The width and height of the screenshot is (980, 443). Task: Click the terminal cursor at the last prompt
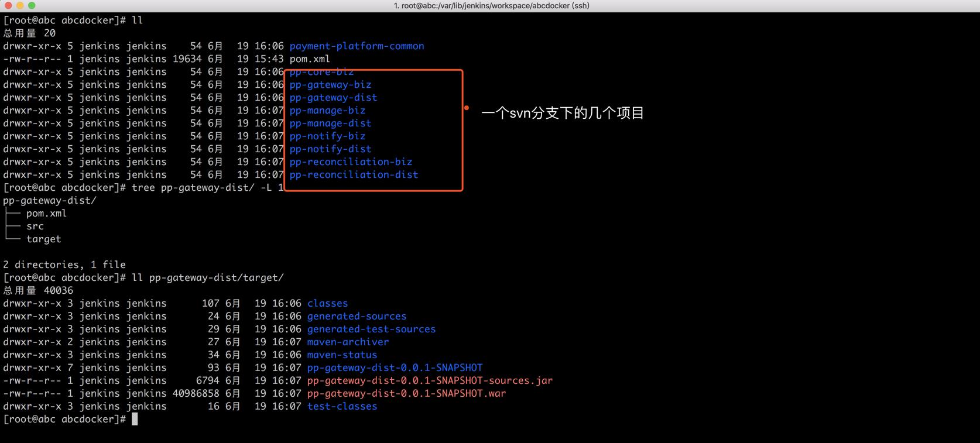pos(135,419)
